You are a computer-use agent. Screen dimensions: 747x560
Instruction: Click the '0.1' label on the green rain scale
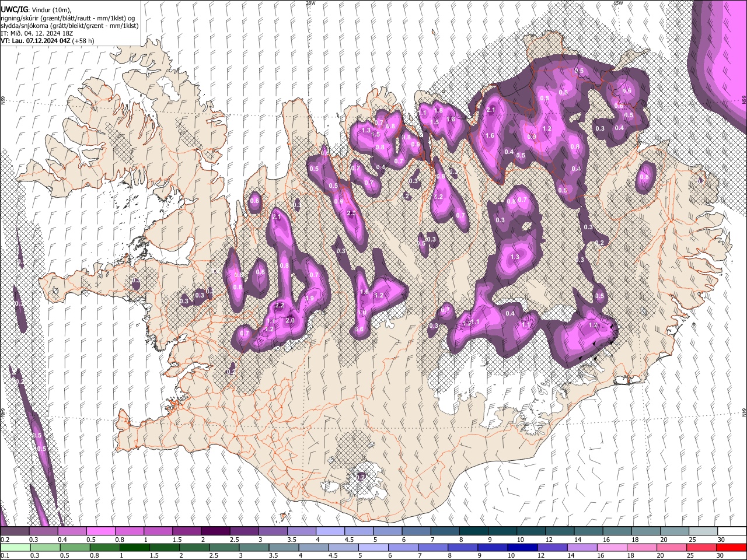click(5, 555)
